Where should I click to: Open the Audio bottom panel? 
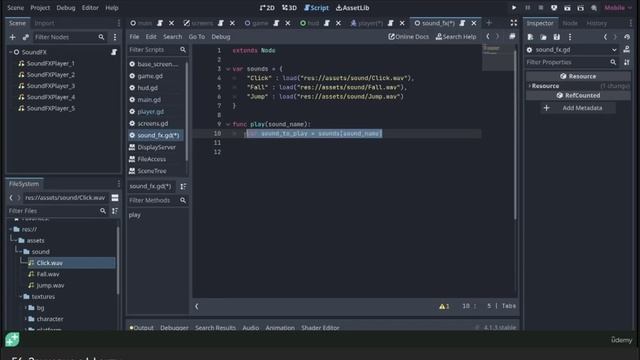251,328
